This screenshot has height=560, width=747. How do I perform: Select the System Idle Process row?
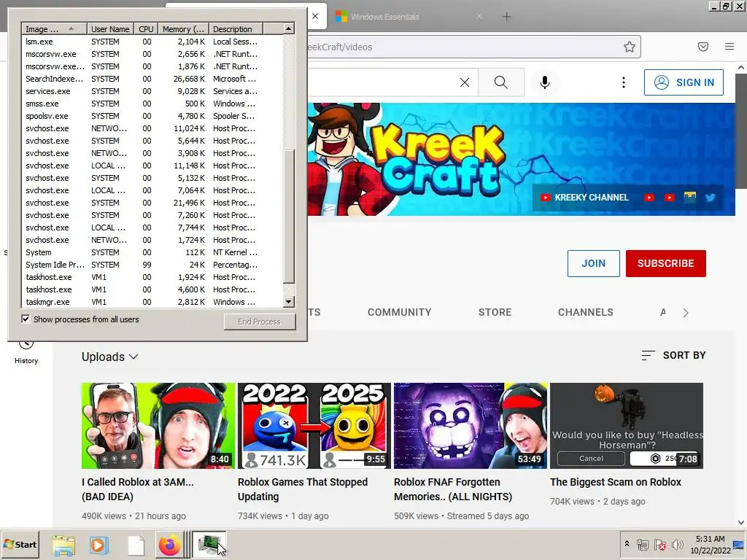[x=152, y=265]
